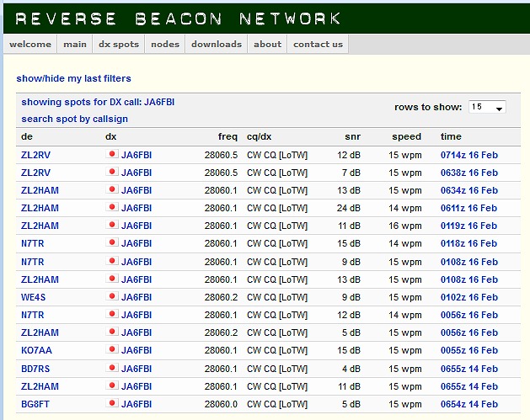Screen dimensions: 530x420
Task: Open the contact us tab
Action: (318, 45)
